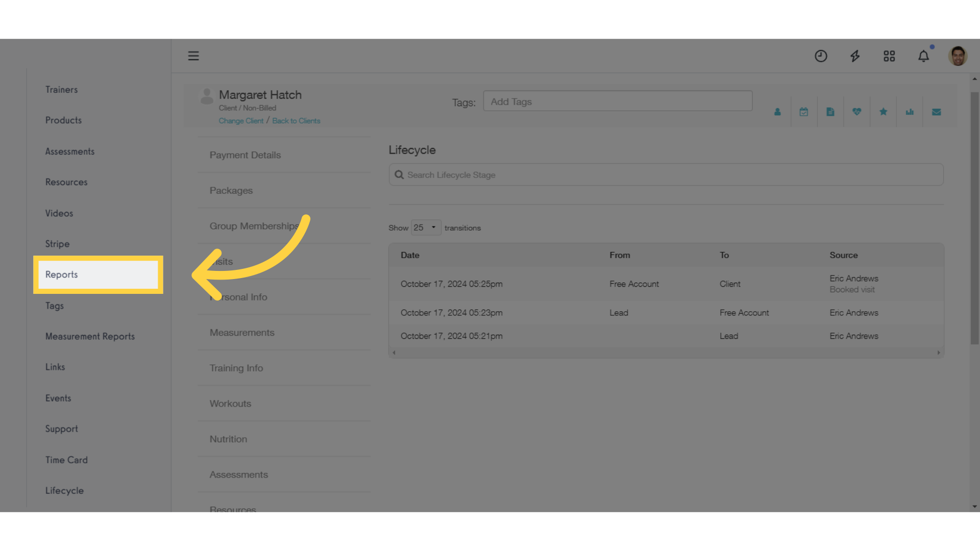Click the bar chart reports icon

tap(910, 112)
